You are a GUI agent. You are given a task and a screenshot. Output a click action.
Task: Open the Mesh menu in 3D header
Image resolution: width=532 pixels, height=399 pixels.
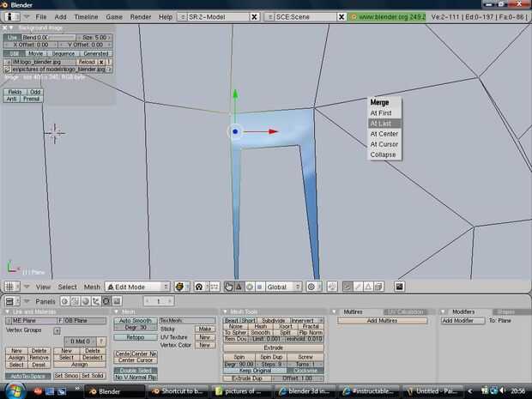(x=92, y=287)
